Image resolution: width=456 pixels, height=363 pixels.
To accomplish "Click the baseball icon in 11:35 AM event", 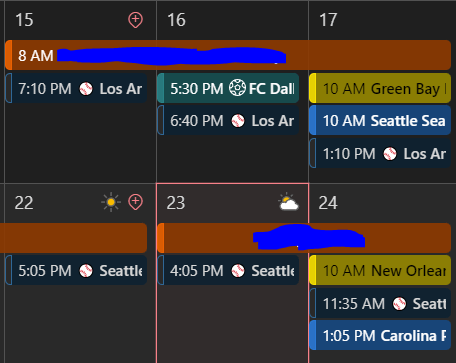I will (x=399, y=304).
